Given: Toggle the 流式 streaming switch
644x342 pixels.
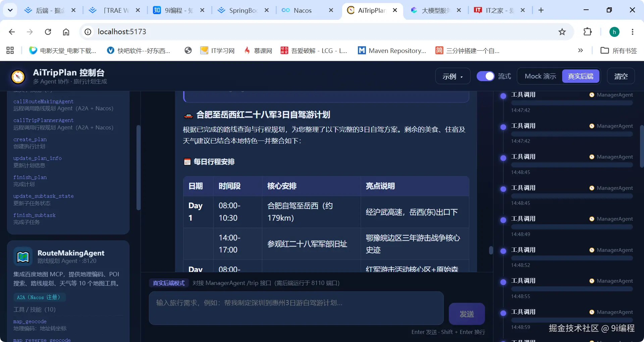Looking at the screenshot, I should pos(485,76).
